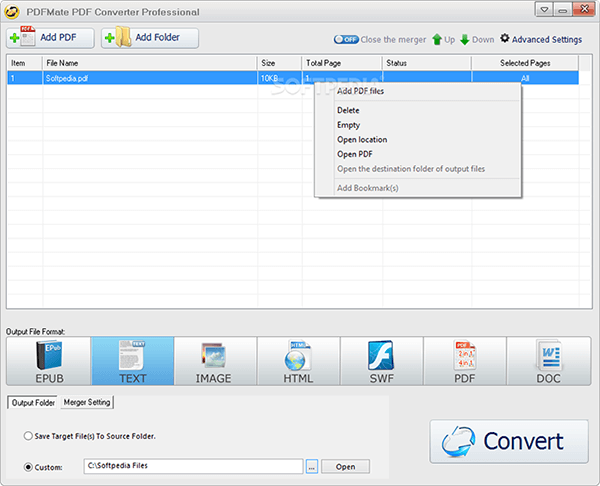Choose Open location in context menu
The width and height of the screenshot is (600, 486).
417,140
